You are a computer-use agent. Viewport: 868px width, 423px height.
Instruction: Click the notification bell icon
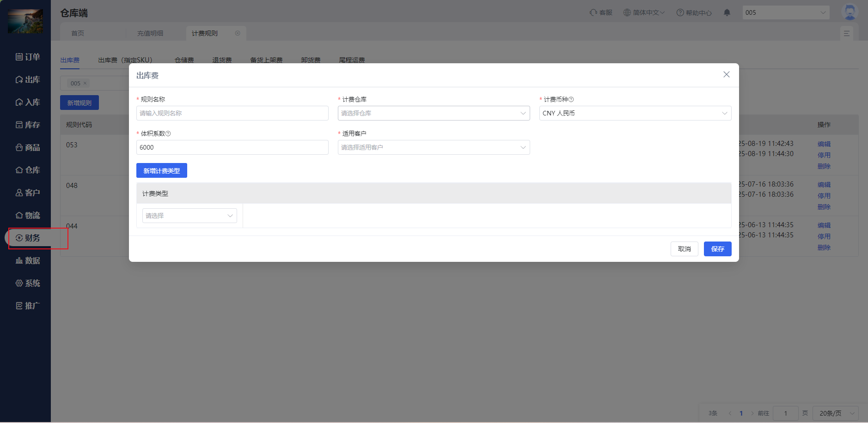(727, 12)
